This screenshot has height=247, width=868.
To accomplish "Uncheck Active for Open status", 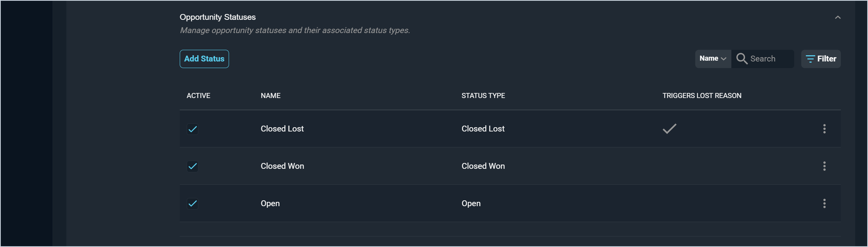I will tap(193, 203).
